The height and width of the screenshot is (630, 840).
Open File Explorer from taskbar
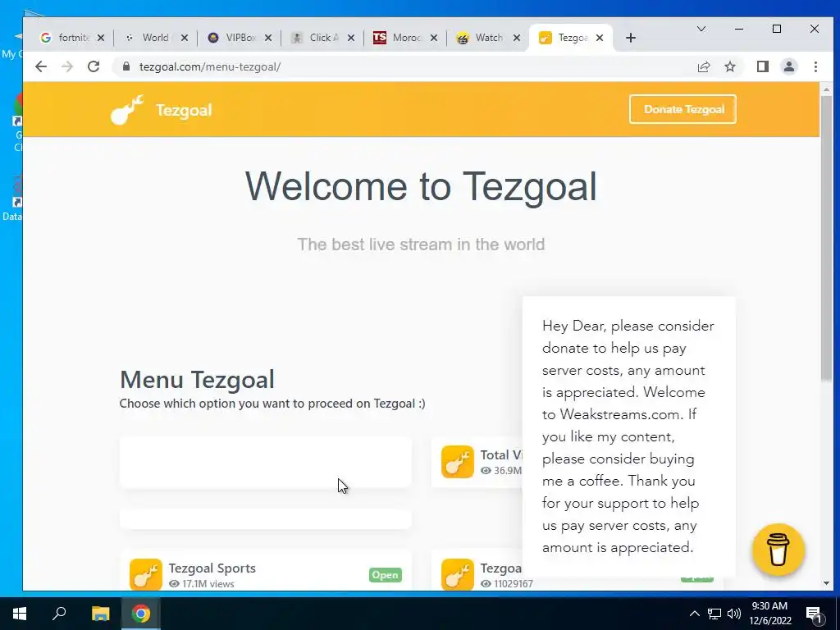pyautogui.click(x=100, y=614)
